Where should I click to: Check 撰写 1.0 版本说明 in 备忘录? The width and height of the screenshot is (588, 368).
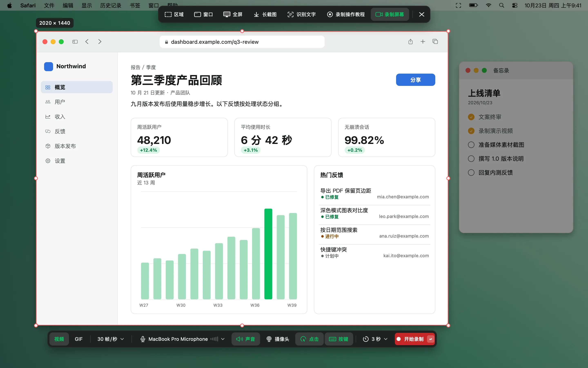pyautogui.click(x=471, y=159)
